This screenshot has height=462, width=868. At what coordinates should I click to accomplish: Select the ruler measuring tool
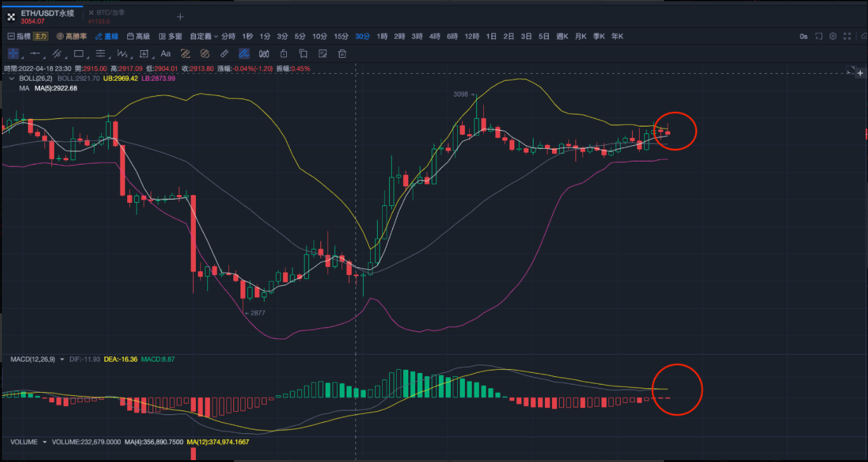click(x=224, y=53)
